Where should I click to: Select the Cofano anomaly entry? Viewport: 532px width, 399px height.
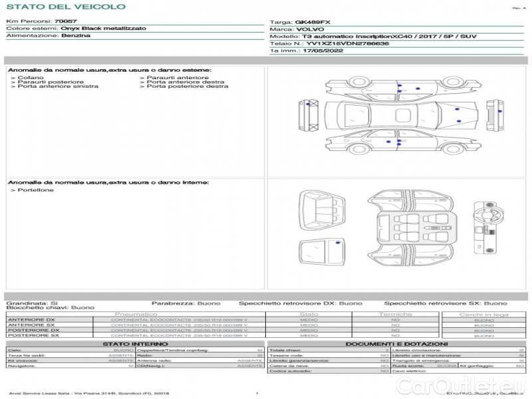coord(28,78)
